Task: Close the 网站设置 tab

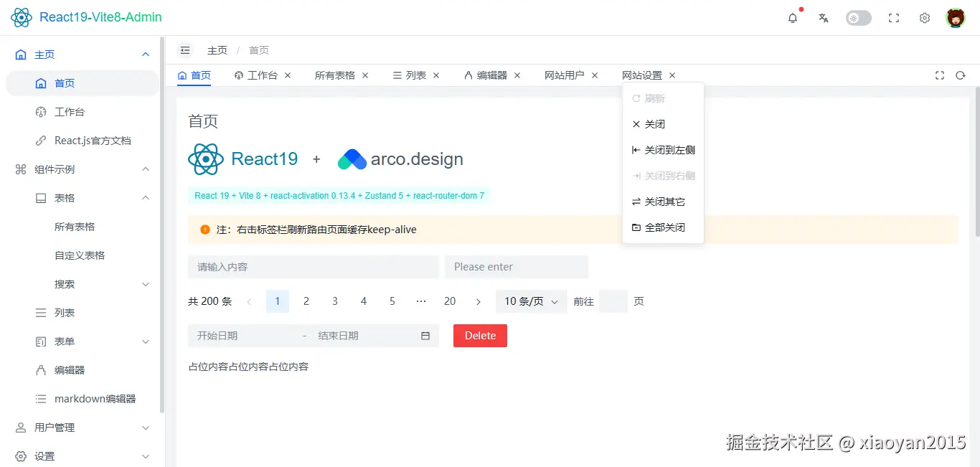Action: 672,75
